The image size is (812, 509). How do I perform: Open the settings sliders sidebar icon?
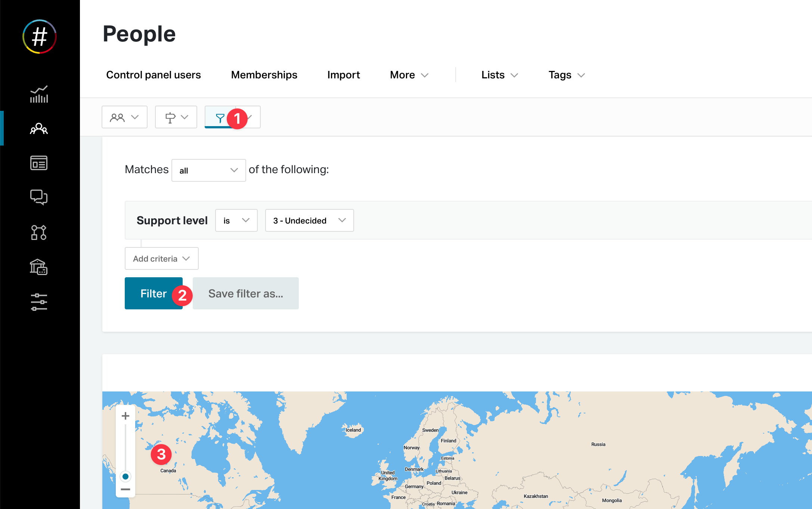point(39,302)
